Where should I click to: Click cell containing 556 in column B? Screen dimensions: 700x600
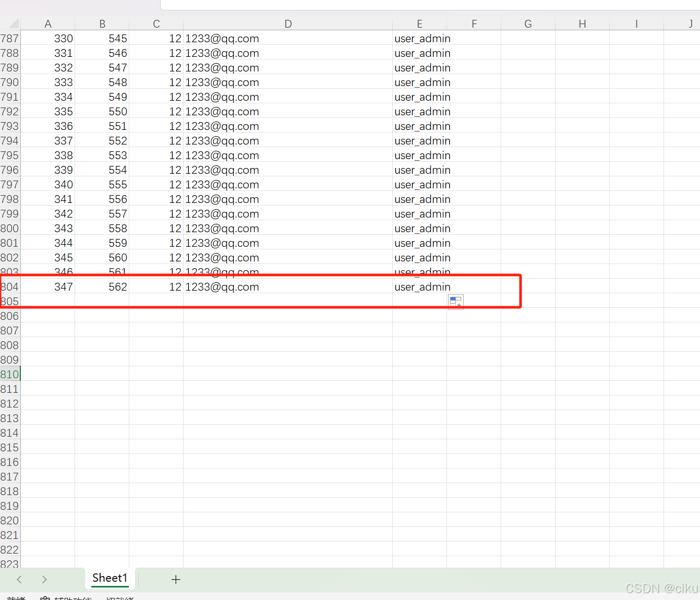[102, 199]
